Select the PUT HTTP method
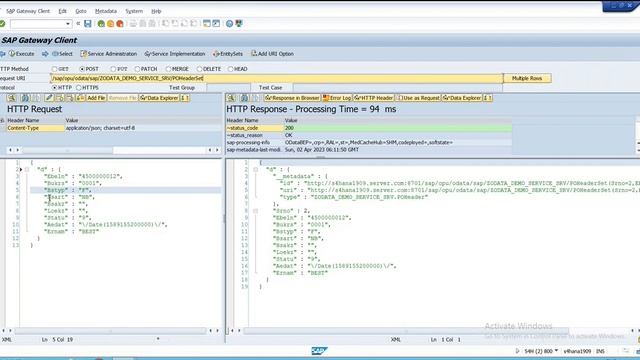Screen dimensions: 640x360 point(113,69)
